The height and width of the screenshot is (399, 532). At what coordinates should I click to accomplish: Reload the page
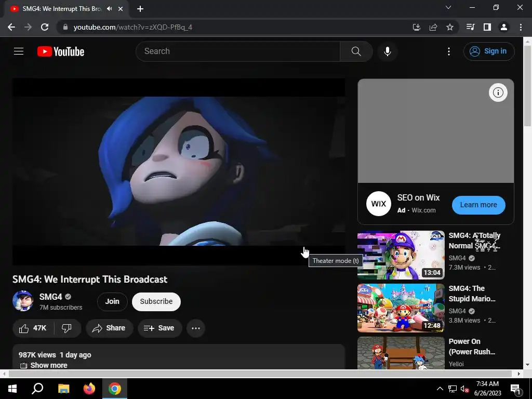(x=45, y=27)
